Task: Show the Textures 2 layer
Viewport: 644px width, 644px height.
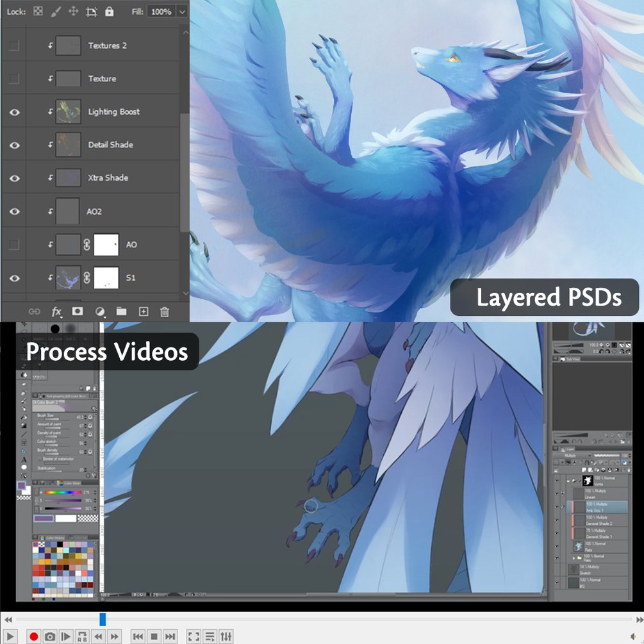Action: pyautogui.click(x=14, y=45)
